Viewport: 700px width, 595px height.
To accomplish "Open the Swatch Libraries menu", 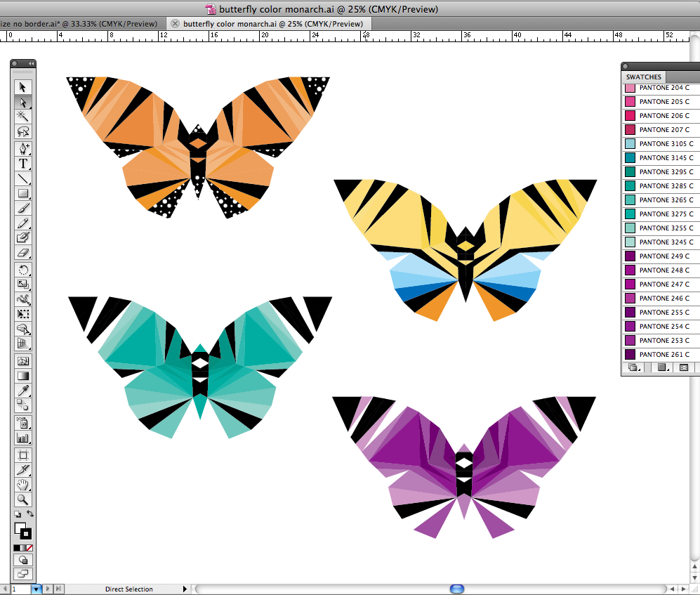I will click(x=633, y=367).
